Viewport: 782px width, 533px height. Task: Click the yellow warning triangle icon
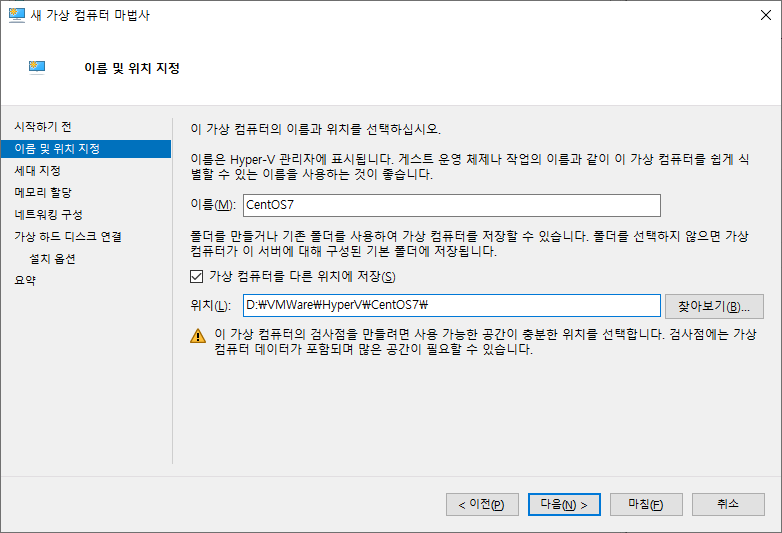[x=198, y=336]
